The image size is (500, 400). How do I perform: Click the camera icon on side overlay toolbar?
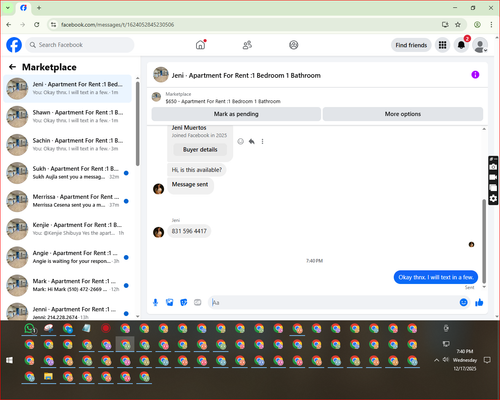(493, 167)
